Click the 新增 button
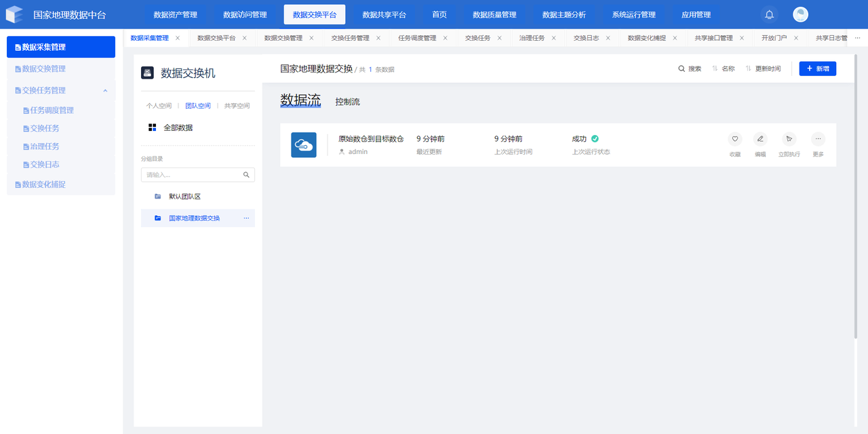The width and height of the screenshot is (868, 434). click(817, 68)
